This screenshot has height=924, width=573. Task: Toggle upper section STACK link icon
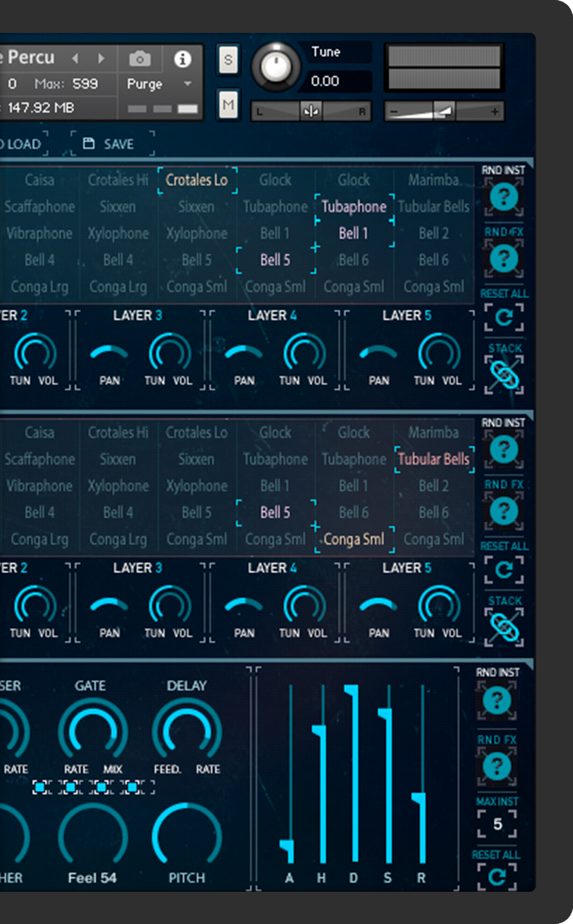coord(504,375)
